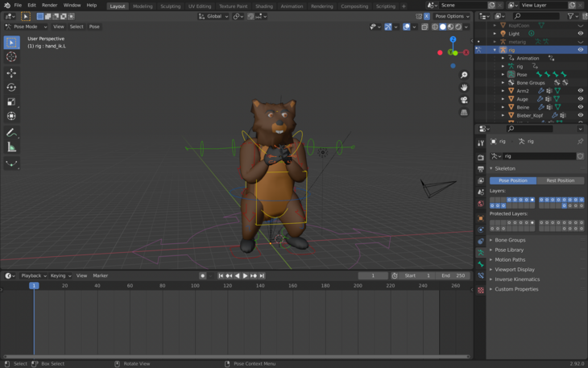Toggle visibility of Arm2 object
This screenshot has width=588, height=368.
click(x=580, y=91)
